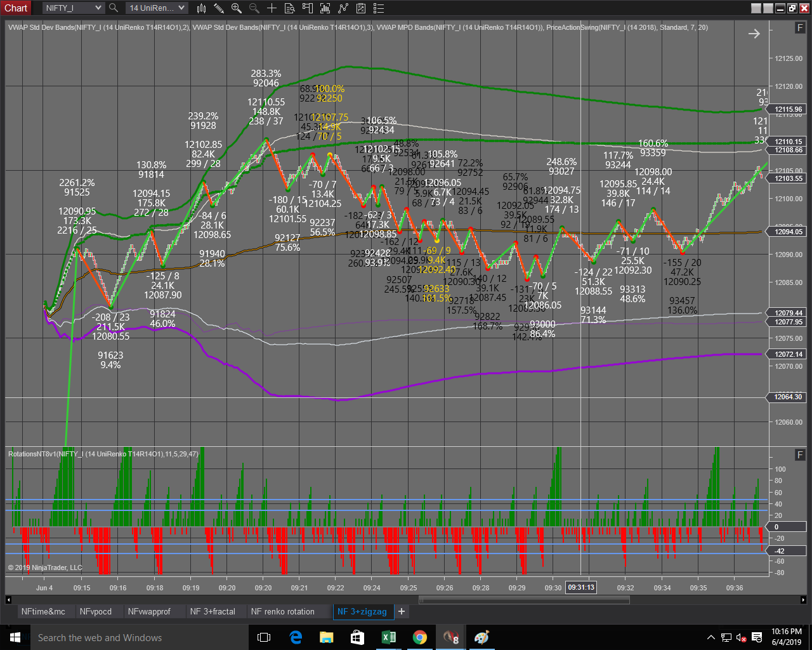Switch to the NFvpocd tab
Screen dimensions: 812x650
96,612
